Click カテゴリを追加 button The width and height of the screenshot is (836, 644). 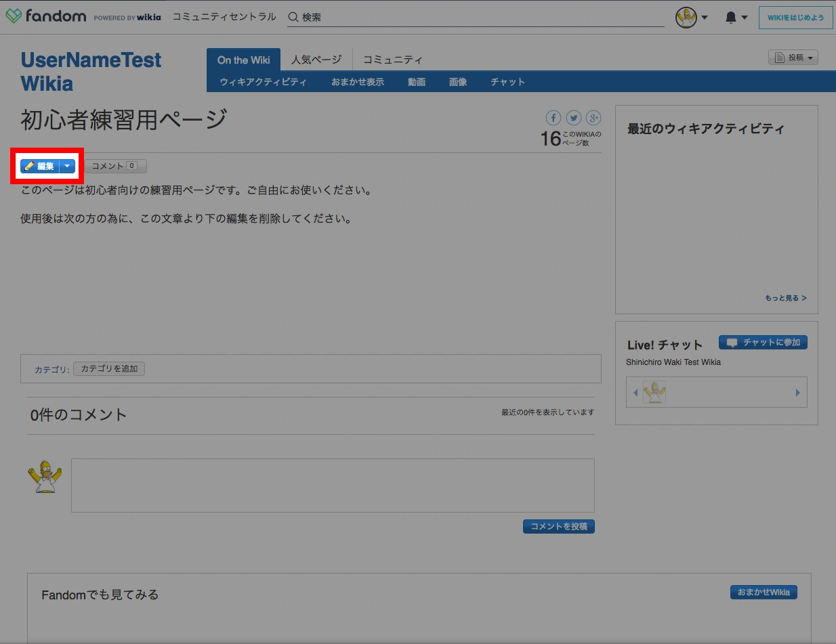tap(109, 369)
